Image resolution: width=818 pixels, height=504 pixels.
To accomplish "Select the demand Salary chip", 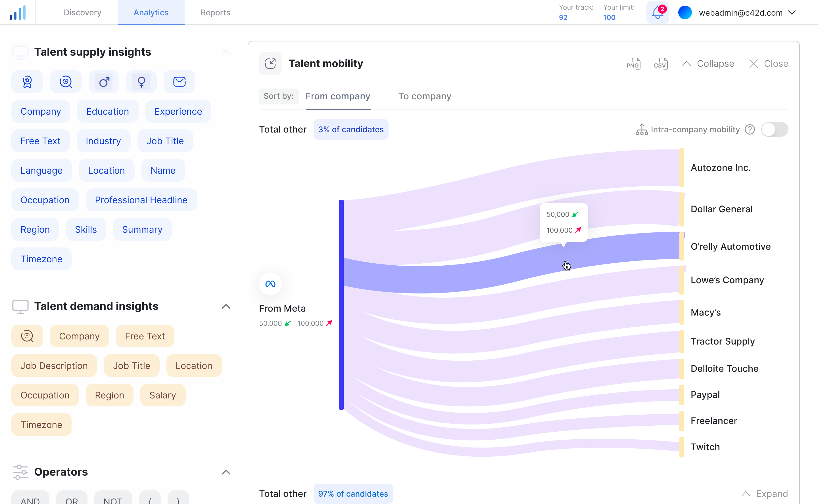I will pyautogui.click(x=163, y=395).
